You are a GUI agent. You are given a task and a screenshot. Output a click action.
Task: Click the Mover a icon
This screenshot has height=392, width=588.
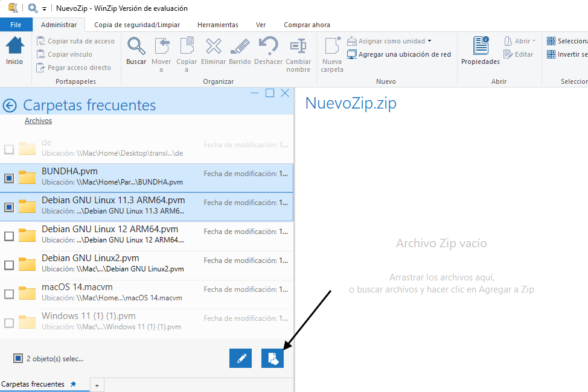pyautogui.click(x=161, y=54)
